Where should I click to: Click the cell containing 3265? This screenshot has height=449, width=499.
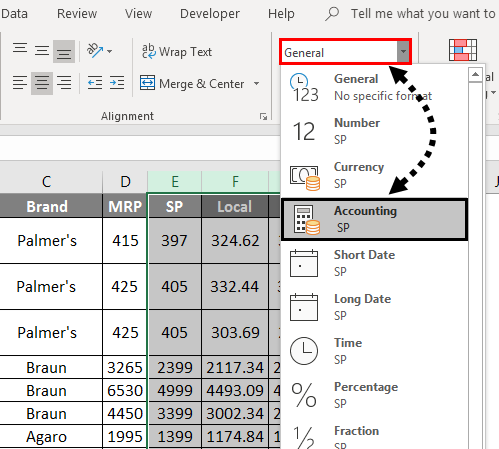coord(125,367)
